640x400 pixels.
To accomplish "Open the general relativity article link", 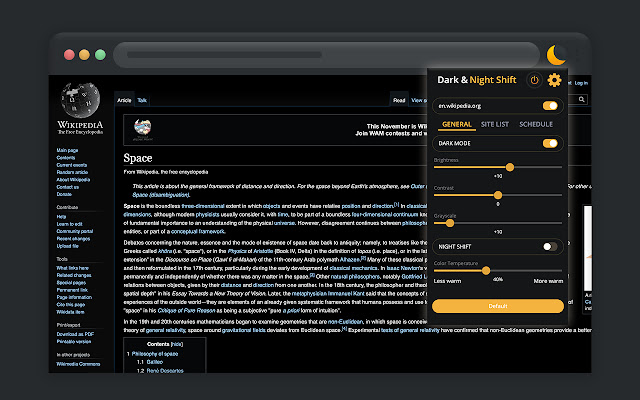I will click(165, 330).
